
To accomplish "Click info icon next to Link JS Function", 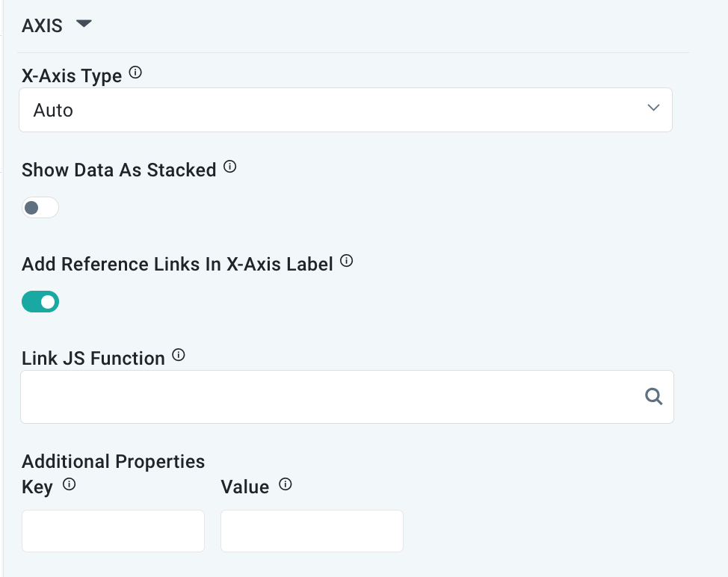I will (179, 356).
